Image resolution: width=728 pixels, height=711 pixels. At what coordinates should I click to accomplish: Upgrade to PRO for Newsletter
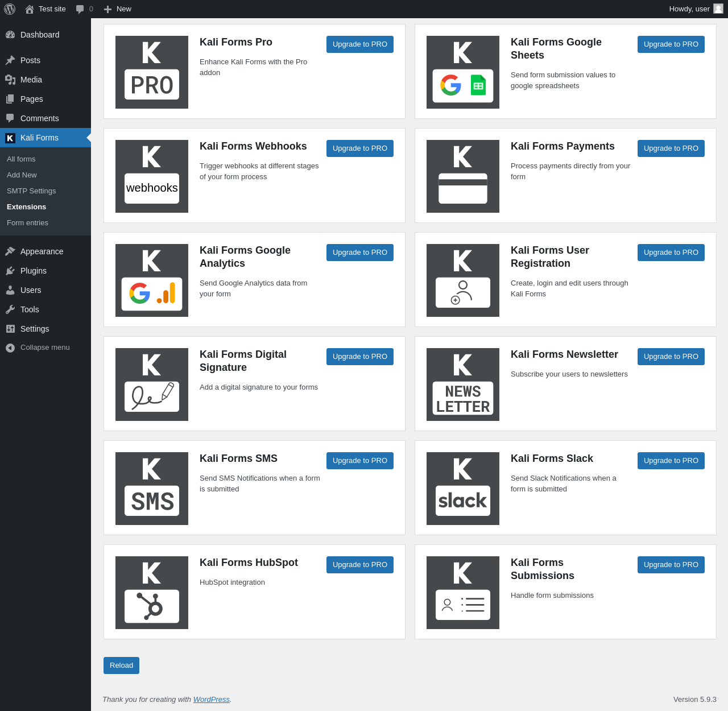pyautogui.click(x=671, y=357)
